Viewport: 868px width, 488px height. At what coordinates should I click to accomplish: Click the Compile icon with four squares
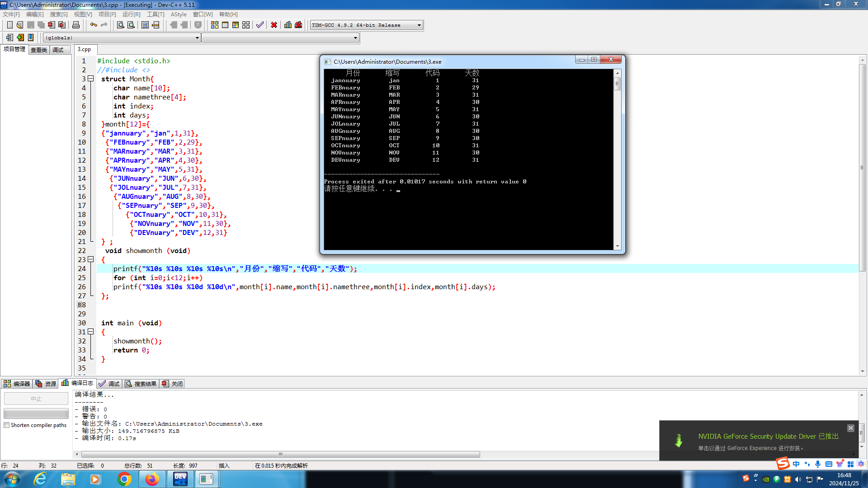click(215, 25)
